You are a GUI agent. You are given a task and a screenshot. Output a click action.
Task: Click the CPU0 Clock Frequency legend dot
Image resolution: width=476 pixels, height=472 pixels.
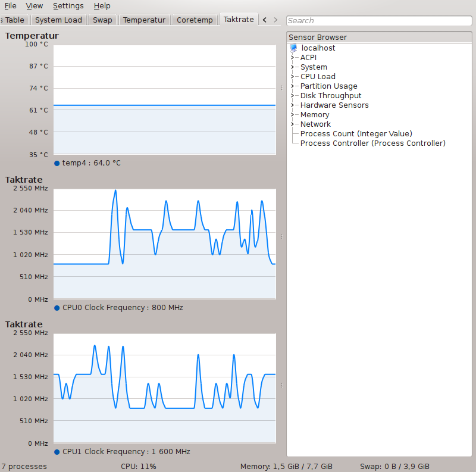tap(57, 308)
